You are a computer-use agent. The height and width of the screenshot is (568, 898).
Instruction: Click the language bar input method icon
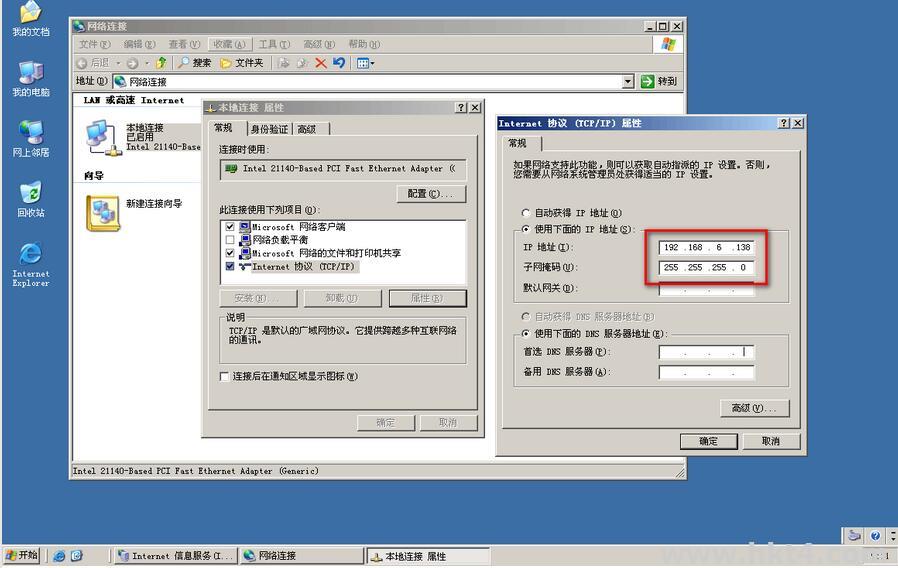(x=854, y=536)
